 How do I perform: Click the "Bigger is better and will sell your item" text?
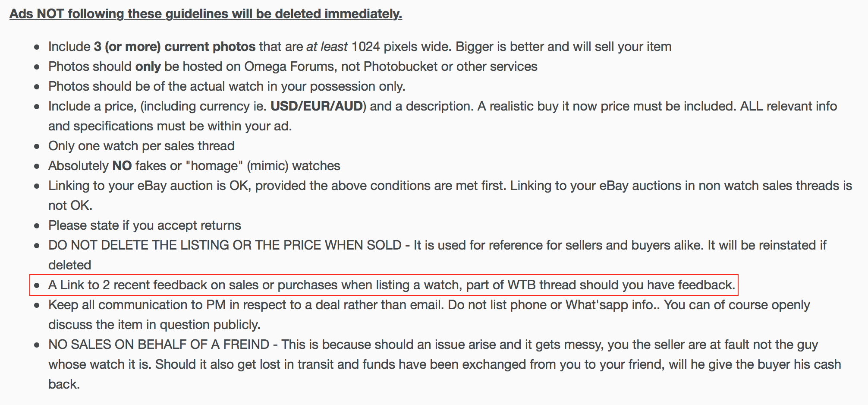563,47
